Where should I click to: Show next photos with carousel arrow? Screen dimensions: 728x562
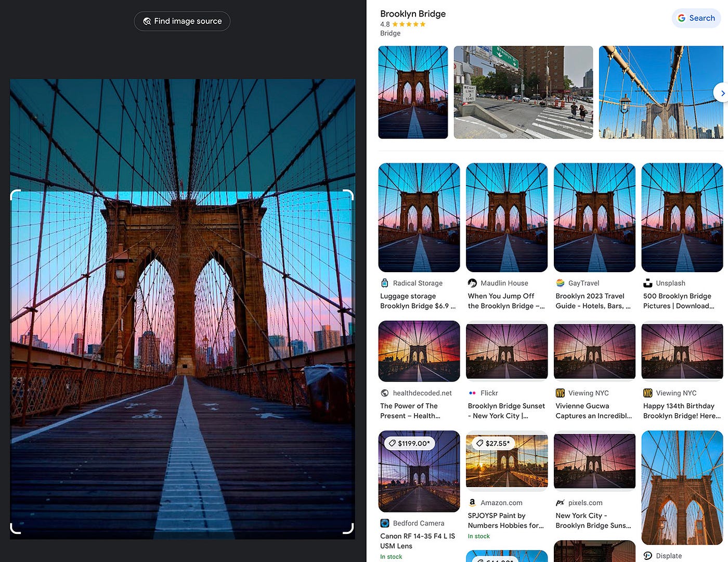coord(721,93)
